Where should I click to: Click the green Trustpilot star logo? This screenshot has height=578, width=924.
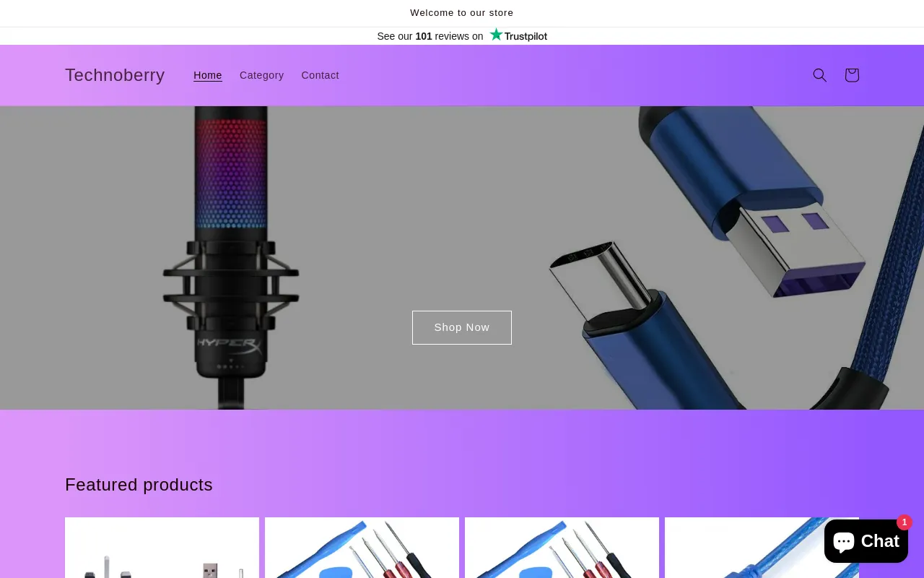(x=496, y=35)
